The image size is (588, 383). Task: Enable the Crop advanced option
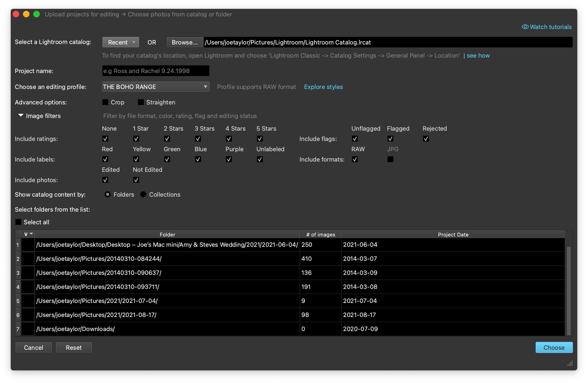(x=105, y=102)
